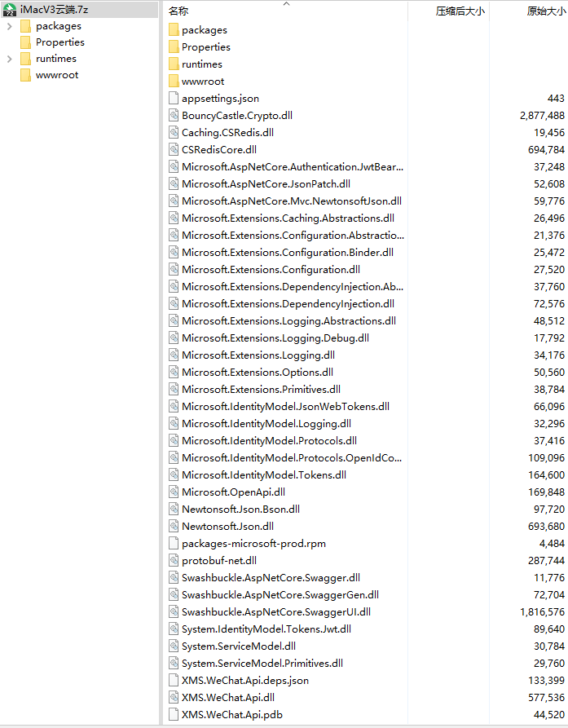Click the Microsoft.AspNetCore.Mvc.NewtonsoftJson.dll file icon
Screen dimensions: 568x728
(x=174, y=201)
